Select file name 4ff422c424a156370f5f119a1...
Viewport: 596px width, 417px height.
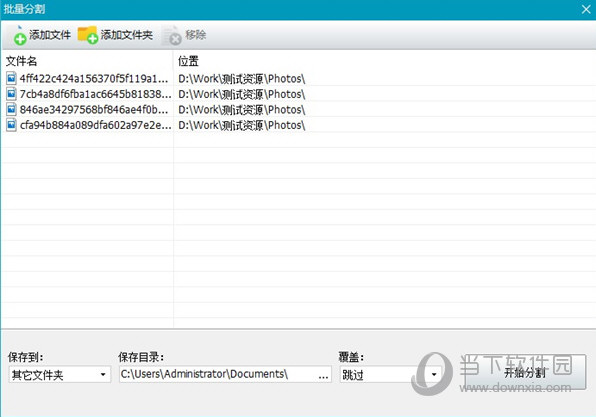(x=94, y=79)
